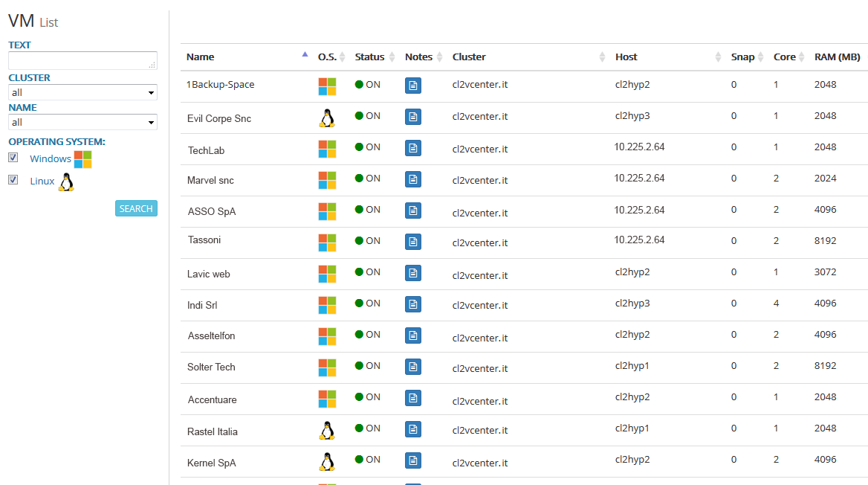This screenshot has height=485, width=868.
Task: Click Windows icon in Marvel snc row
Action: pos(327,180)
